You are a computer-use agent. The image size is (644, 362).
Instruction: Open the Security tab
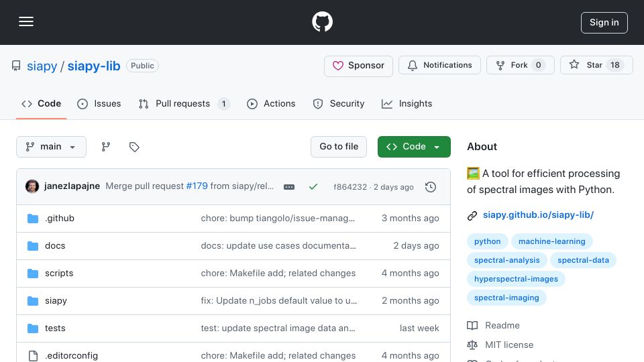(x=339, y=104)
